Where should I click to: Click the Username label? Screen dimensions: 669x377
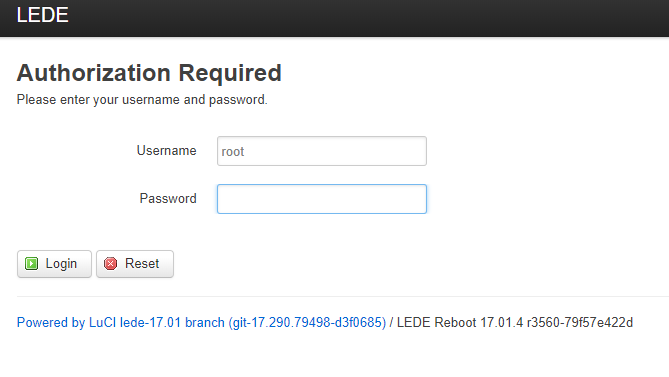[x=166, y=151]
